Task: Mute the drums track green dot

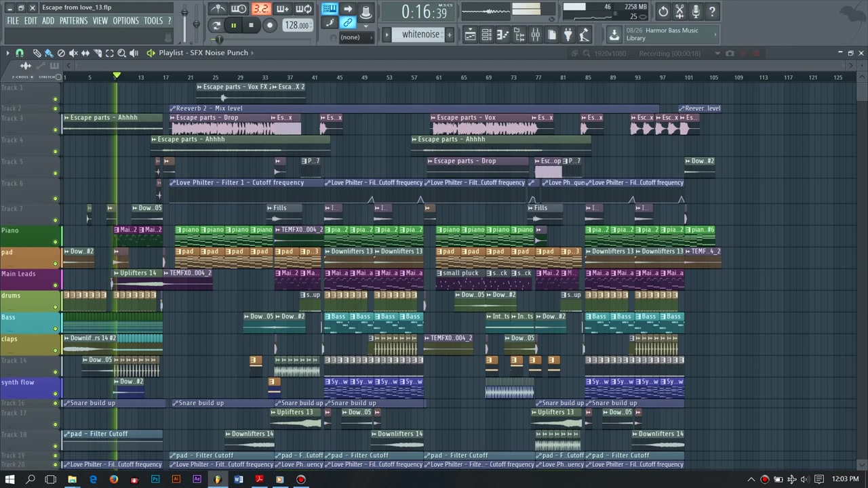Action: [56, 306]
